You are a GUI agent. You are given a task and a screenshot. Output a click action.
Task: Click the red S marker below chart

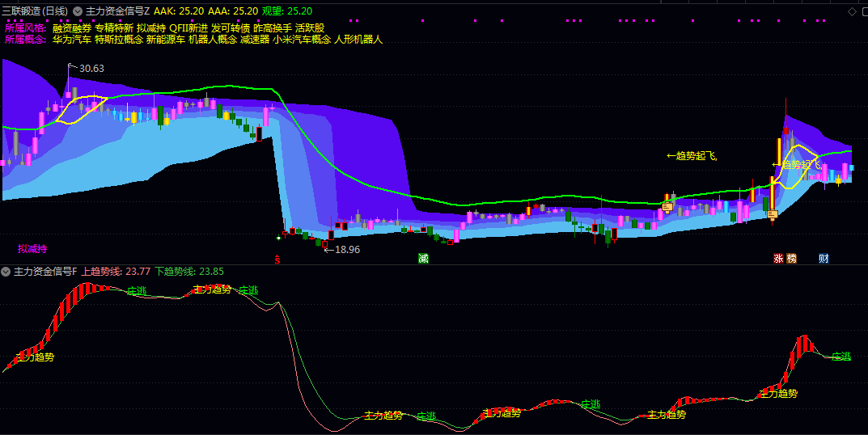tap(277, 260)
